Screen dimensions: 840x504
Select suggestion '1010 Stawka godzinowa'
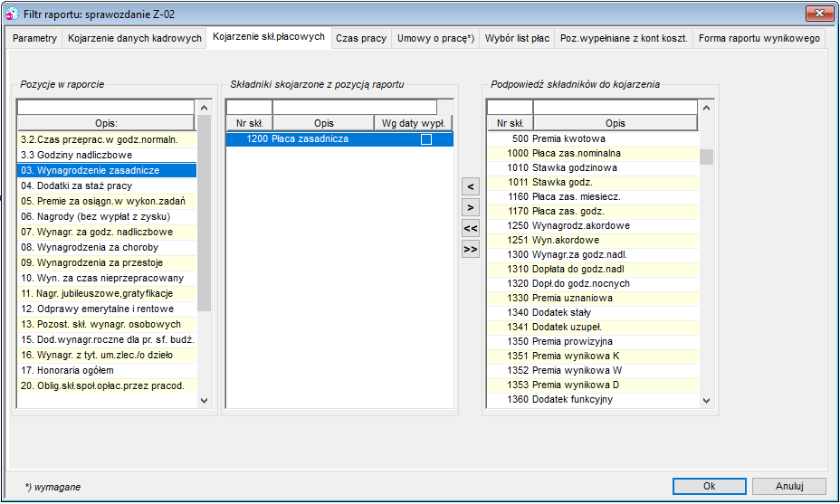tap(593, 167)
